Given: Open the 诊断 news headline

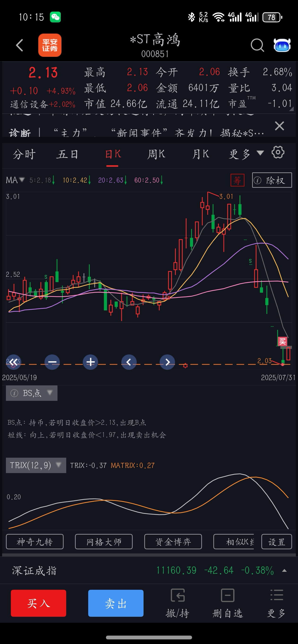Looking at the screenshot, I should (136, 133).
